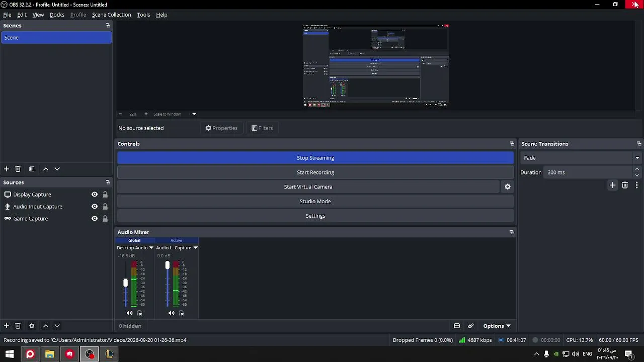Open the Fade transition dropdown
The width and height of the screenshot is (644, 362).
click(581, 158)
